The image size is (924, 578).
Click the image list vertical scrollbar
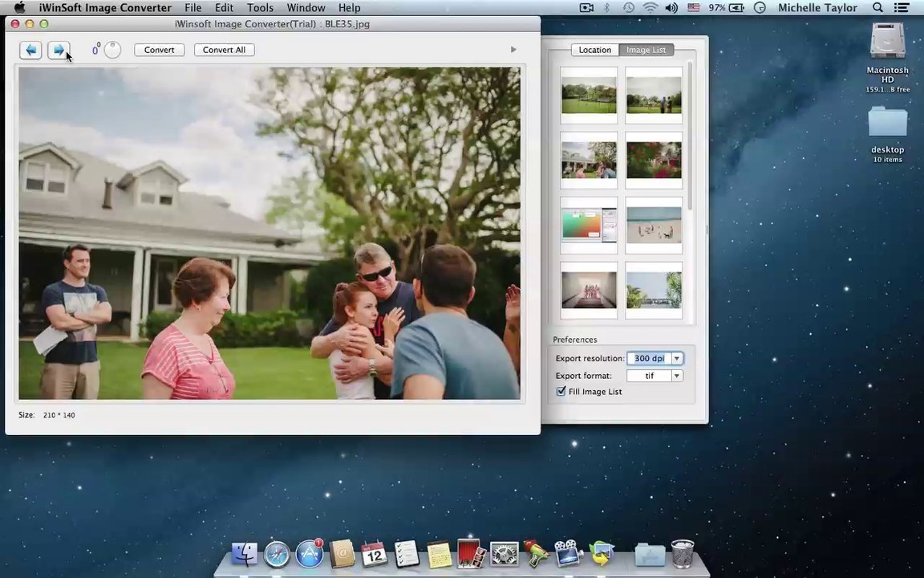(x=690, y=136)
